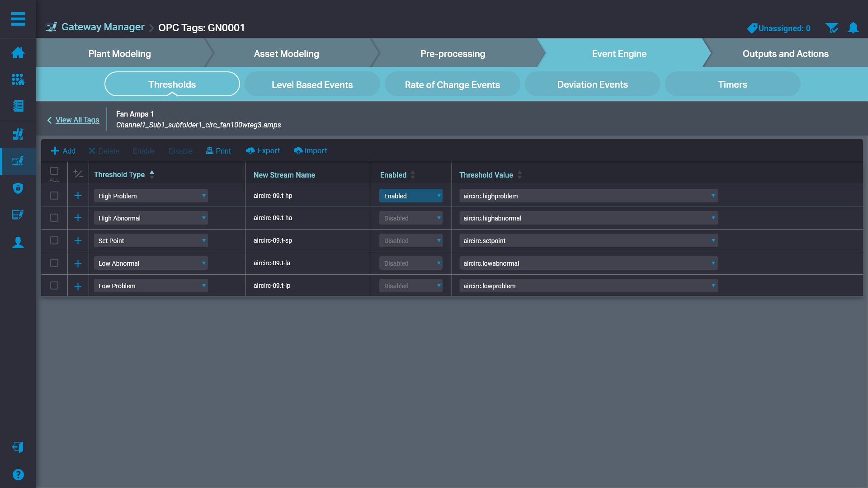Open the security shield sidebar icon
This screenshot has height=488, width=868.
click(18, 188)
